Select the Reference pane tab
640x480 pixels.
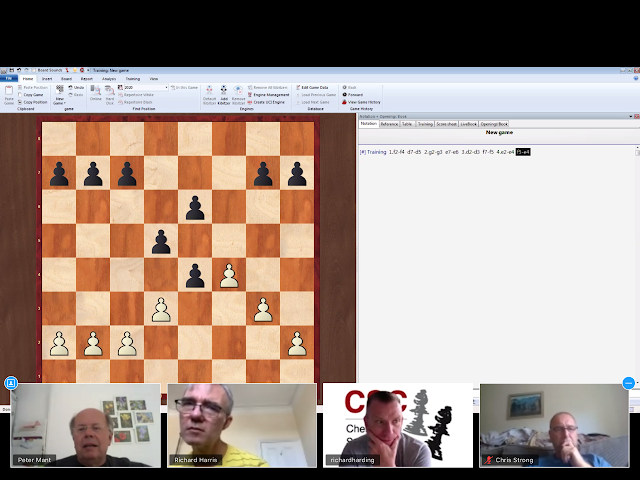[389, 124]
